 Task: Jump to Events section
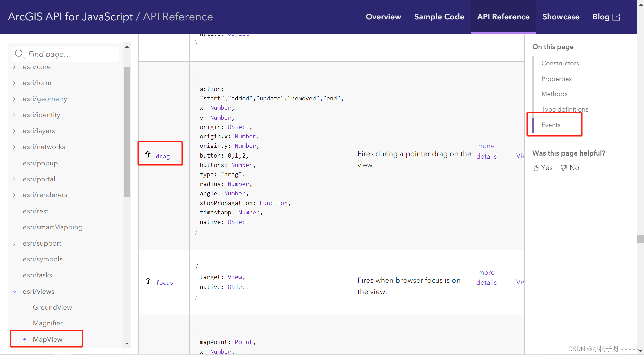[551, 125]
